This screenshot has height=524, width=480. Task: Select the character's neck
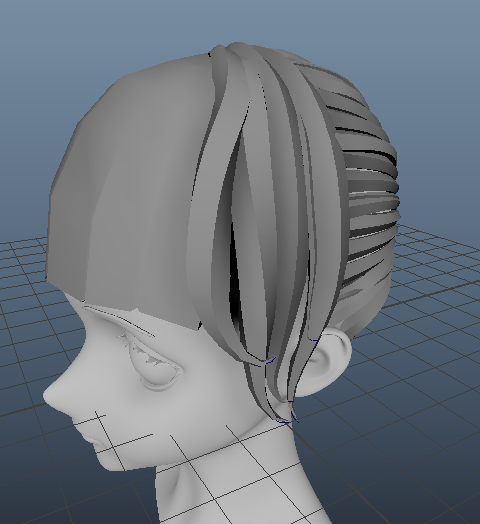[x=234, y=478]
